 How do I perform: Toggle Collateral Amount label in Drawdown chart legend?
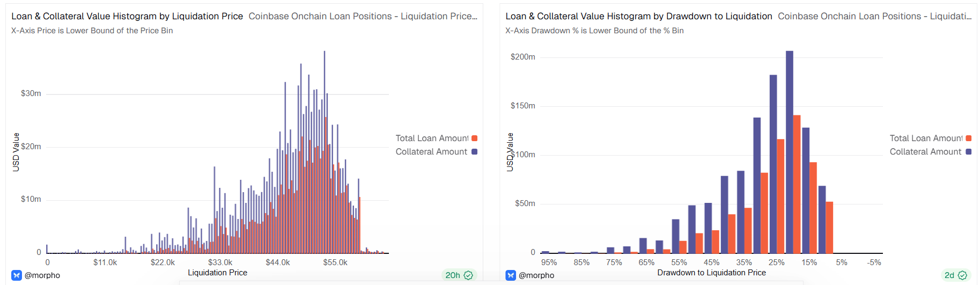point(925,152)
